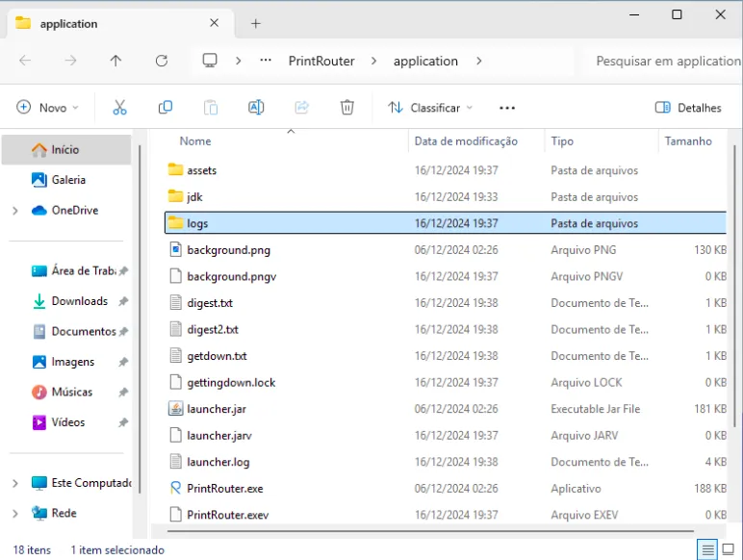
Task: Click the Copy icon in toolbar
Action: click(166, 108)
